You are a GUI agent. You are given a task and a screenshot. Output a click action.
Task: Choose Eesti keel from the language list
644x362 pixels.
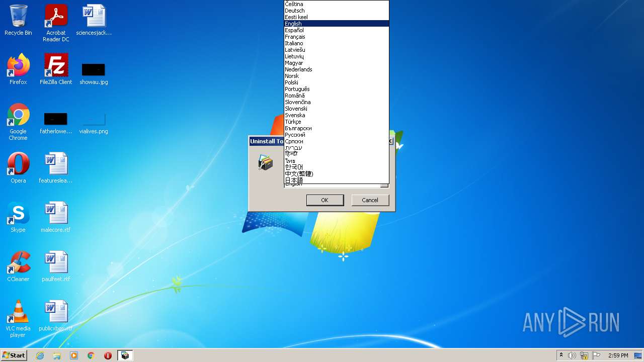pos(337,17)
